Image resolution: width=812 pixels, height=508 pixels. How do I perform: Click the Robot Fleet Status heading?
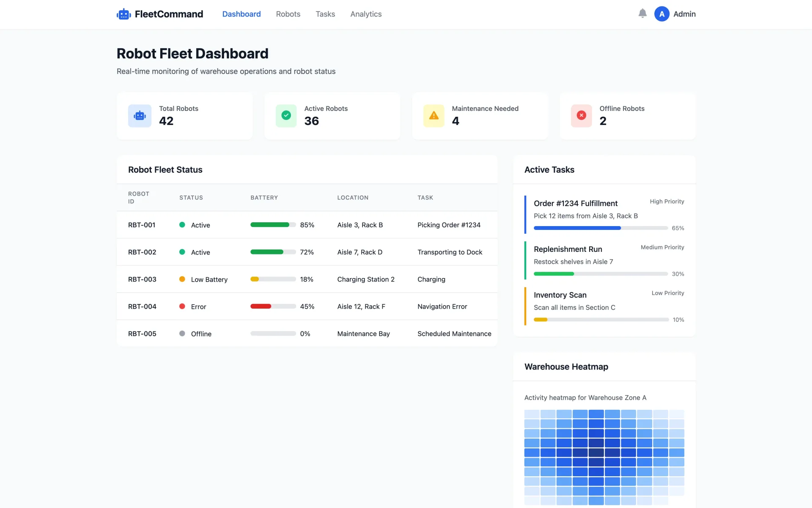[165, 170]
